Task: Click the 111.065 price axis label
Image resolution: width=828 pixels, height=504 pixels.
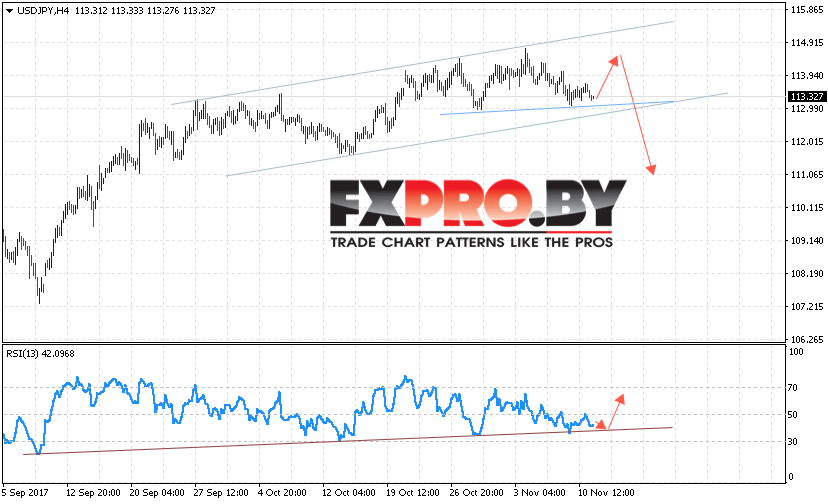Action: pos(807,175)
